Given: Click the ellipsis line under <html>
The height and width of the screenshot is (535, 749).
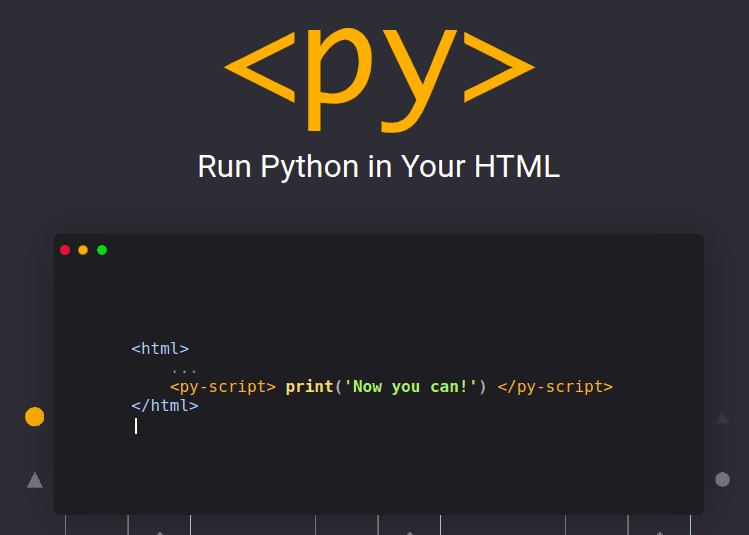Looking at the screenshot, I should point(184,368).
